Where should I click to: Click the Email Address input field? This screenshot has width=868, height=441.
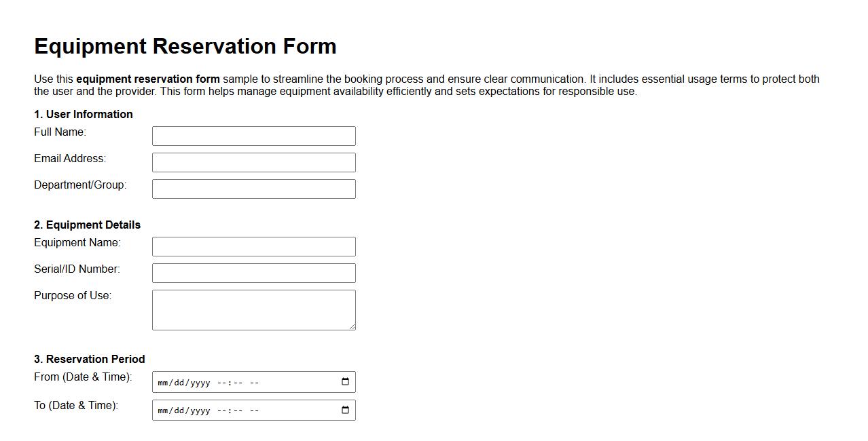pos(254,162)
